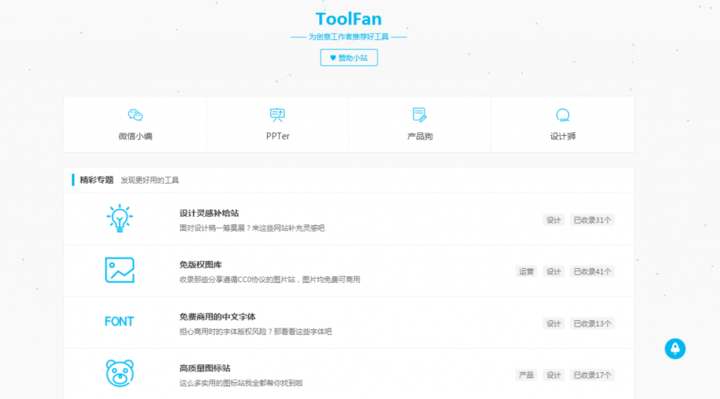This screenshot has height=399, width=720.
Task: Click the ToolFan logo title
Action: click(x=349, y=19)
